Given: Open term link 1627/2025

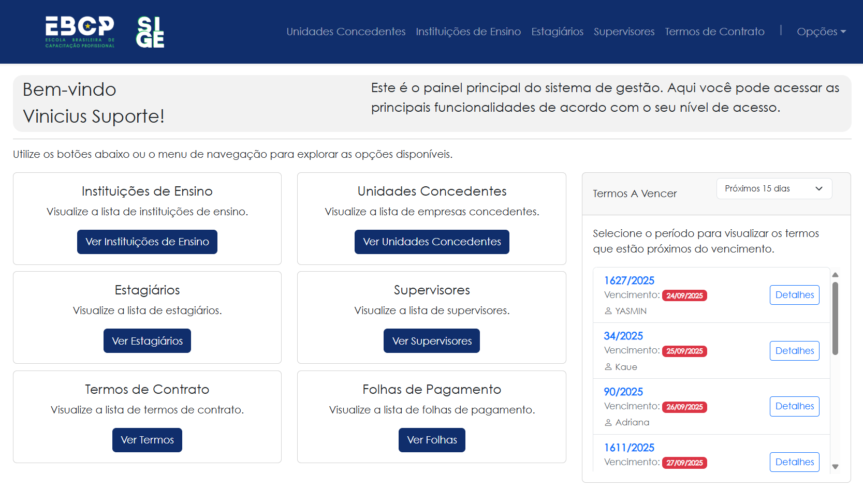Looking at the screenshot, I should tap(629, 280).
